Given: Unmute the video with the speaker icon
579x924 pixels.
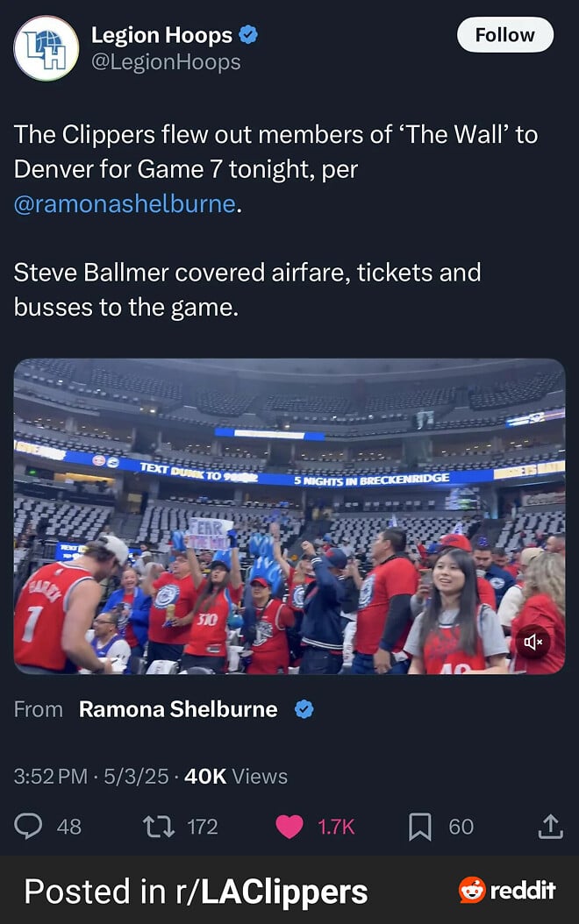Looking at the screenshot, I should (533, 642).
